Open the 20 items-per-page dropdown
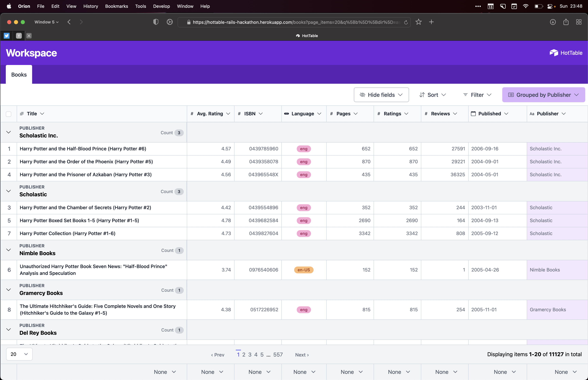The height and width of the screenshot is (380, 588). pos(19,354)
